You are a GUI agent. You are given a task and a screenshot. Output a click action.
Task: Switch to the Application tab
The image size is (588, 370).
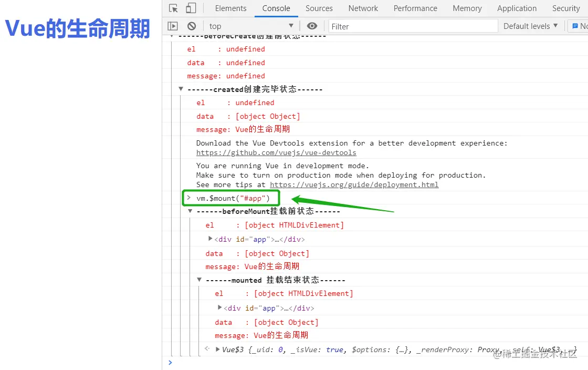517,8
